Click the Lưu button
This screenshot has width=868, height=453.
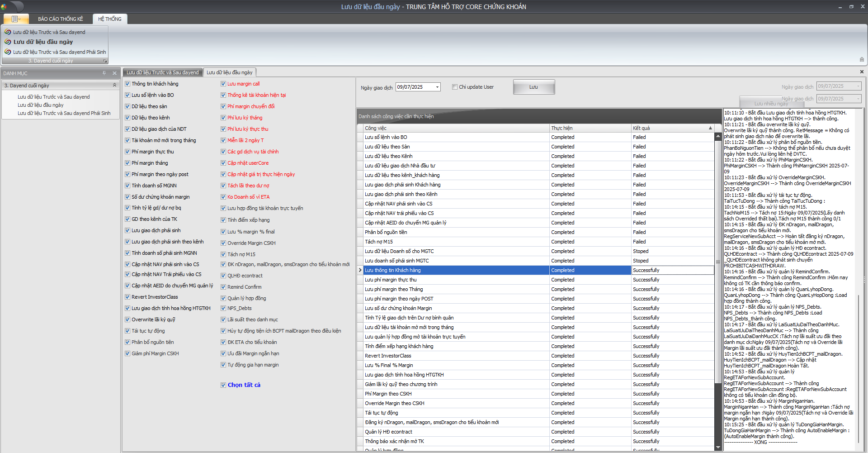click(534, 87)
